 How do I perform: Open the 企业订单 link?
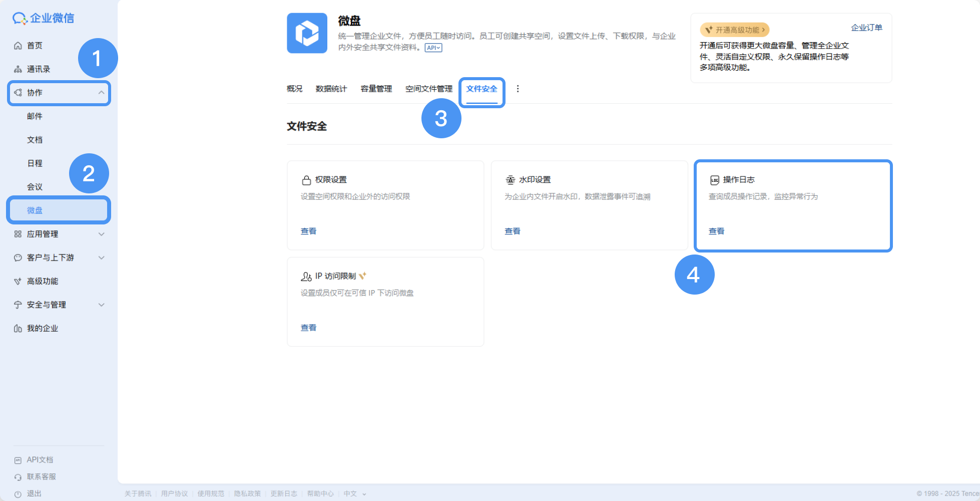866,28
